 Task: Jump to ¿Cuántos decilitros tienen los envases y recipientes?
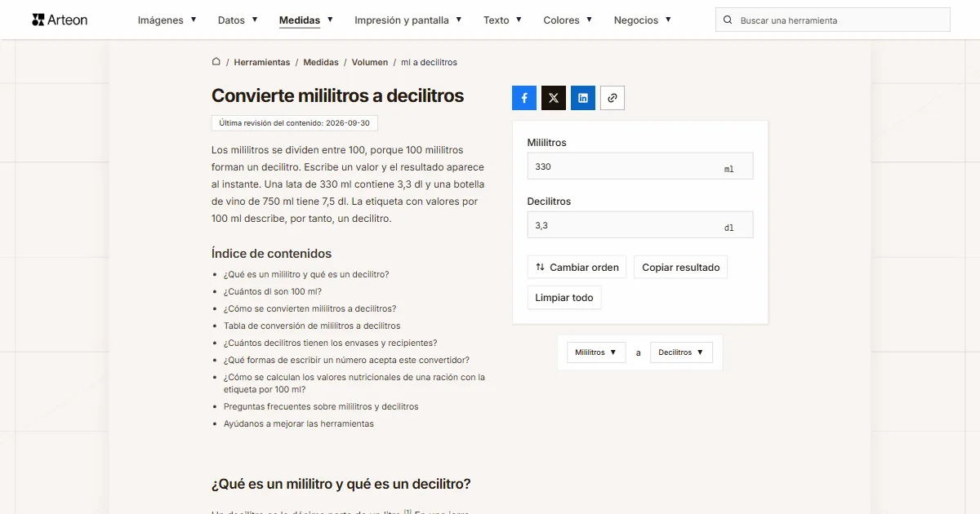pos(331,343)
